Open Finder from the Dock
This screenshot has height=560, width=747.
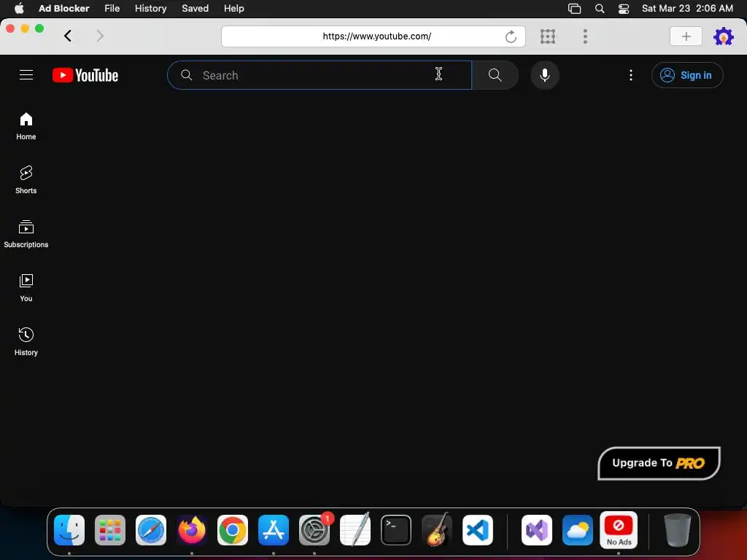click(69, 530)
